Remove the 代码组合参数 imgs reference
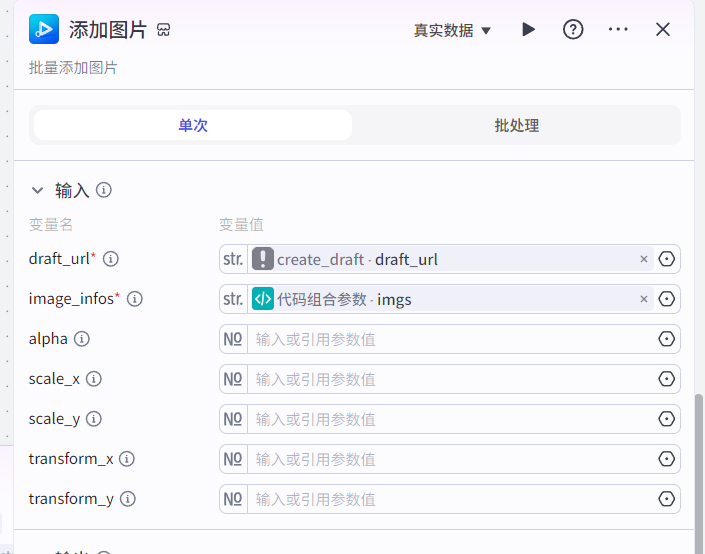The width and height of the screenshot is (705, 554). [x=643, y=299]
